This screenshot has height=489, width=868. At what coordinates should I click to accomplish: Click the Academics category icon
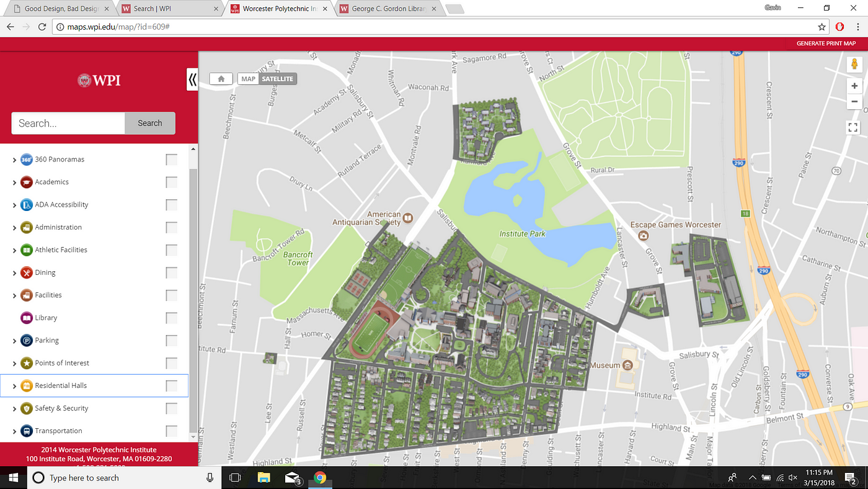[26, 182]
